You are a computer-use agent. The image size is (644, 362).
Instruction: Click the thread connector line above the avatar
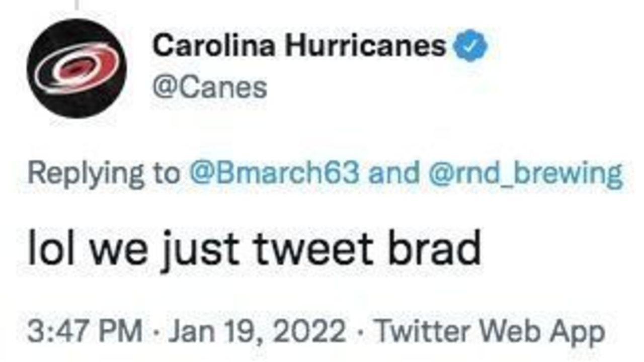tap(76, 5)
